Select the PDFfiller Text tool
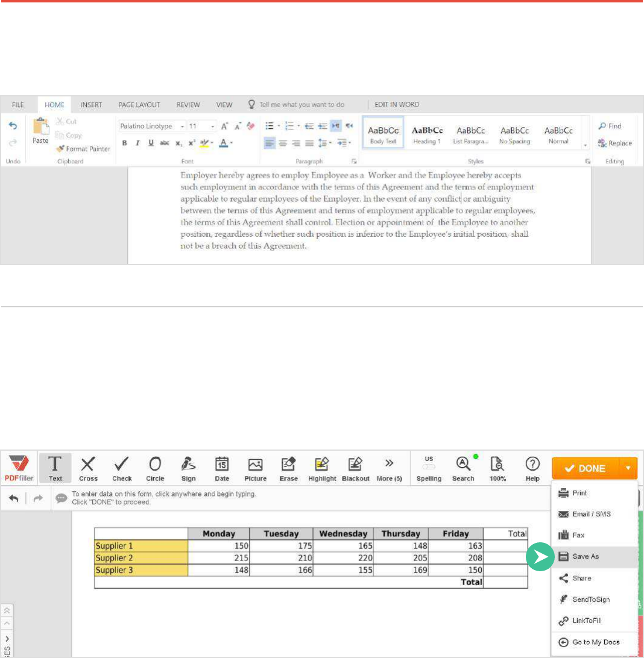 [x=55, y=468]
